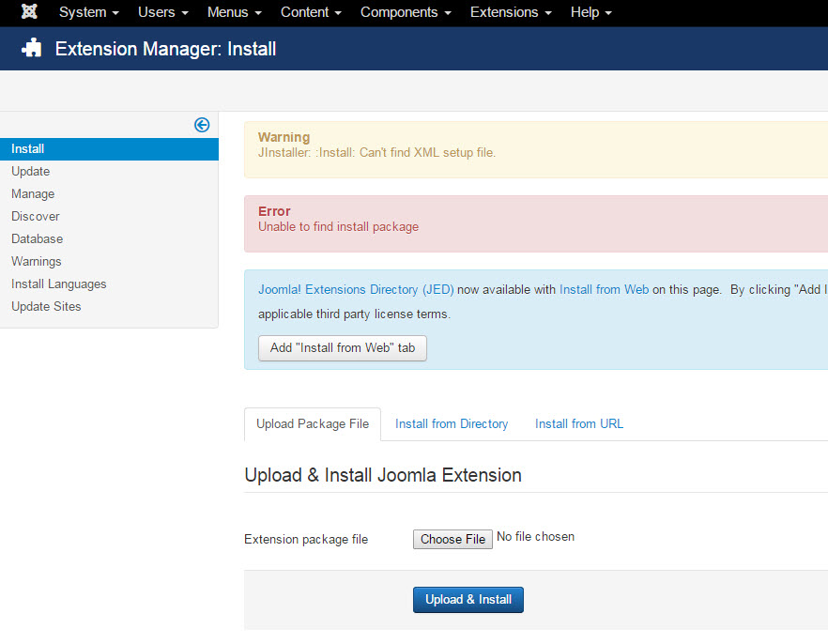Click Choose File for extension package
828x644 pixels.
pyautogui.click(x=452, y=539)
